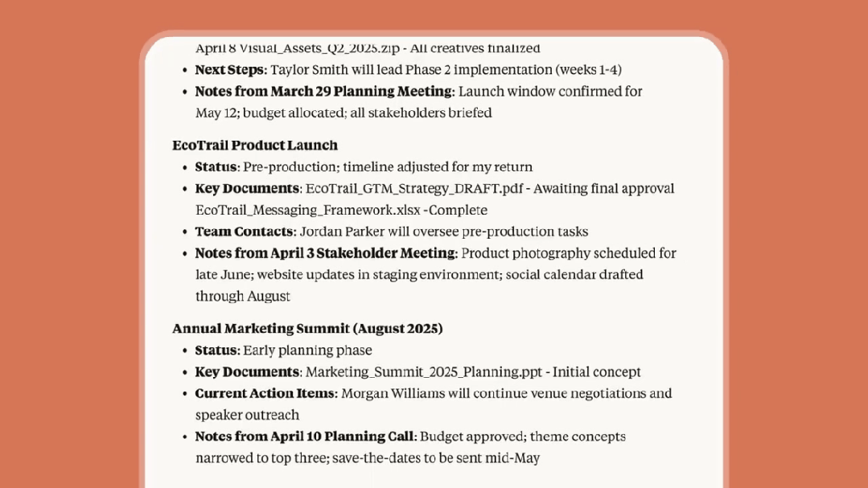Click the Next Steps bold label
Viewport: 868px width, 488px height.
coord(230,70)
